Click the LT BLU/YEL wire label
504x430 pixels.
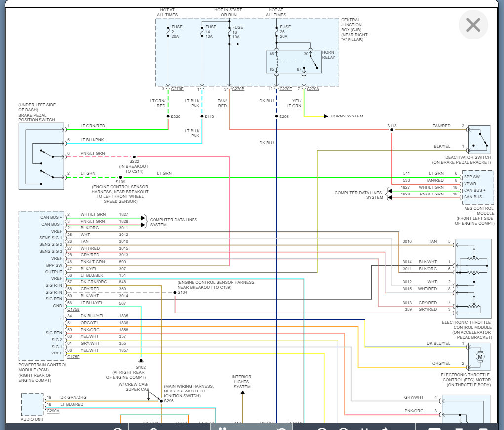tap(92, 303)
